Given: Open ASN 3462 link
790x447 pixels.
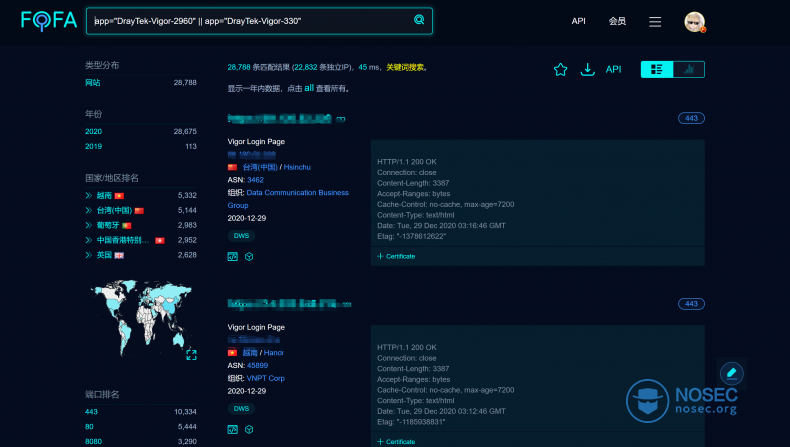Looking at the screenshot, I should (x=255, y=180).
